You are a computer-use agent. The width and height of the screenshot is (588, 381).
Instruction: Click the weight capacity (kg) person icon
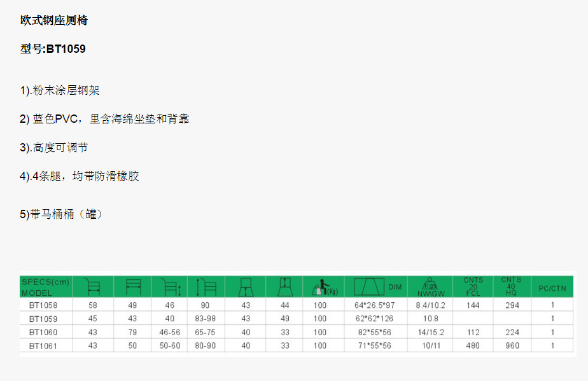[x=323, y=287]
